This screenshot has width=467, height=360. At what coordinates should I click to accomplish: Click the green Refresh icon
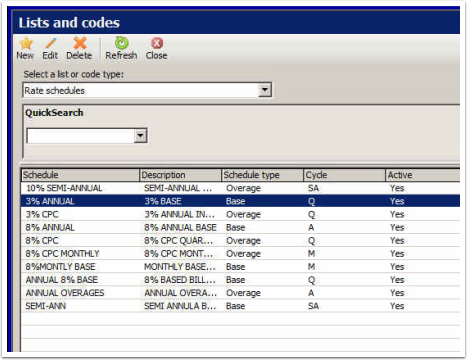[x=122, y=43]
